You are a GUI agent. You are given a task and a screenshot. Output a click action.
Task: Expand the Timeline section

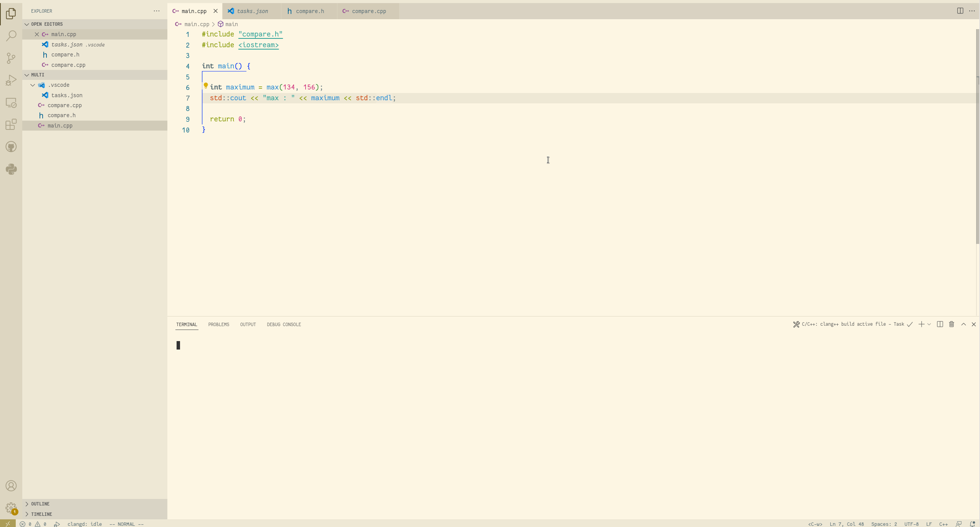point(95,514)
